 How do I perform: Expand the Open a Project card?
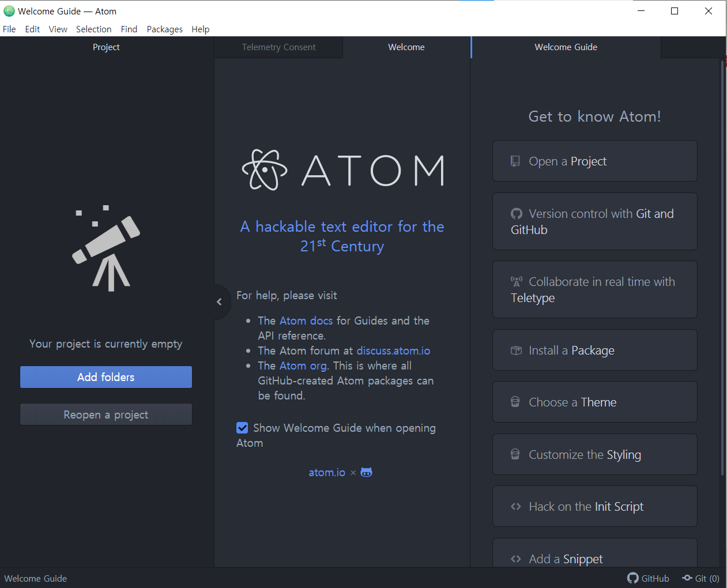pyautogui.click(x=594, y=161)
